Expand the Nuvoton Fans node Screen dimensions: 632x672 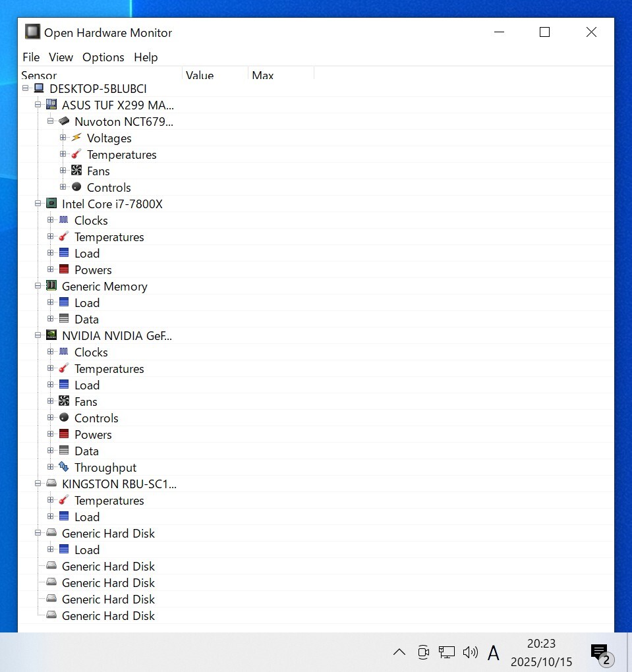pyautogui.click(x=63, y=171)
